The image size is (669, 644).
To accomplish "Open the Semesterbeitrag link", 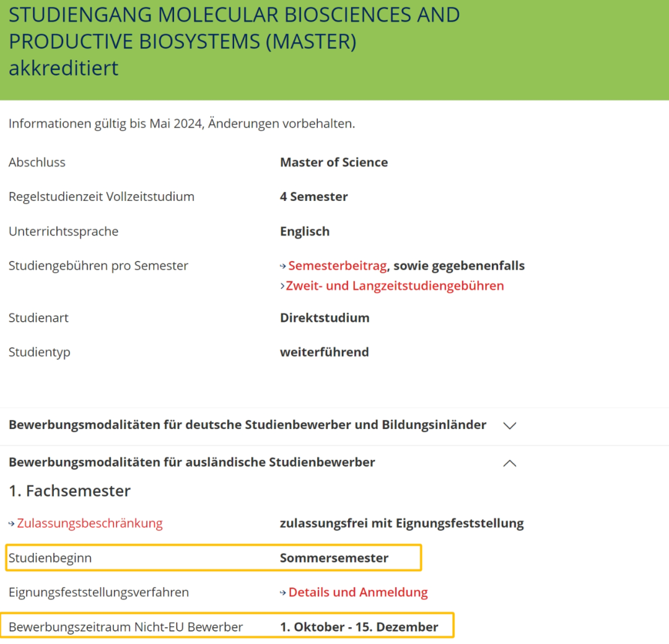I will point(337,266).
